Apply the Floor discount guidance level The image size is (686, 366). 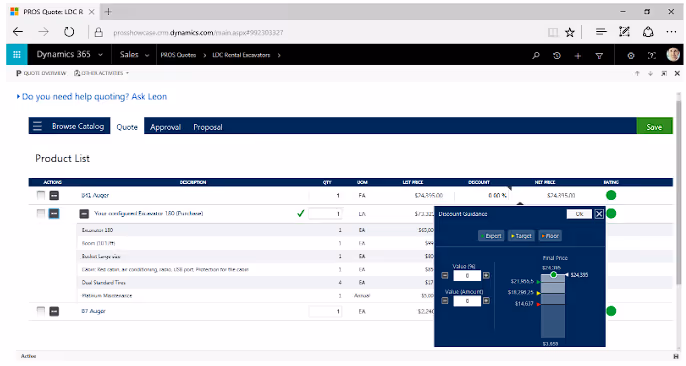tap(550, 236)
